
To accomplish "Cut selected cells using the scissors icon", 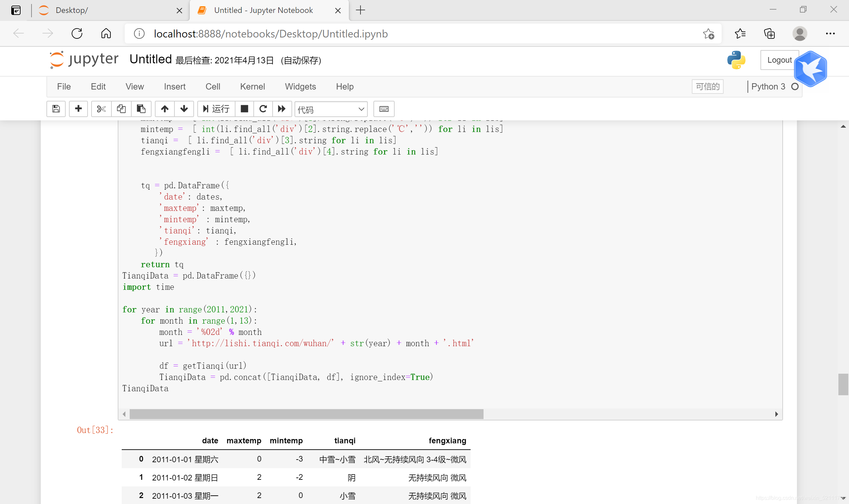I will (x=101, y=109).
